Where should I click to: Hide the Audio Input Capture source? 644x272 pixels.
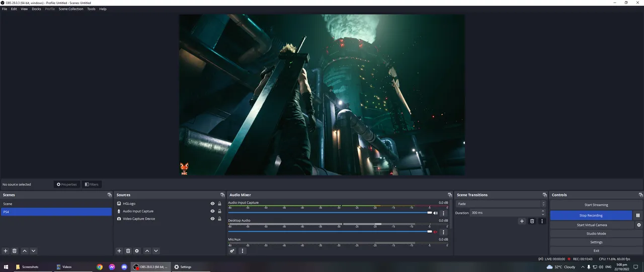pyautogui.click(x=212, y=211)
